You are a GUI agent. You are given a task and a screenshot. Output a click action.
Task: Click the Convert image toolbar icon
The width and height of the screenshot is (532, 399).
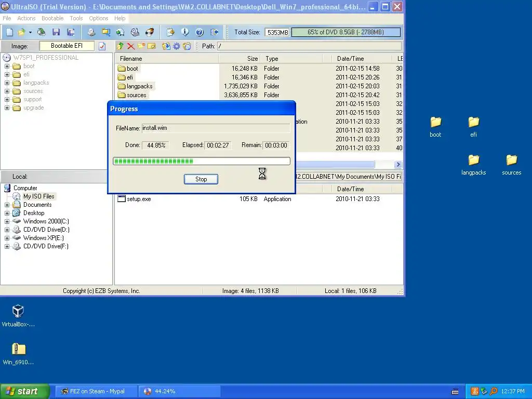click(x=106, y=32)
